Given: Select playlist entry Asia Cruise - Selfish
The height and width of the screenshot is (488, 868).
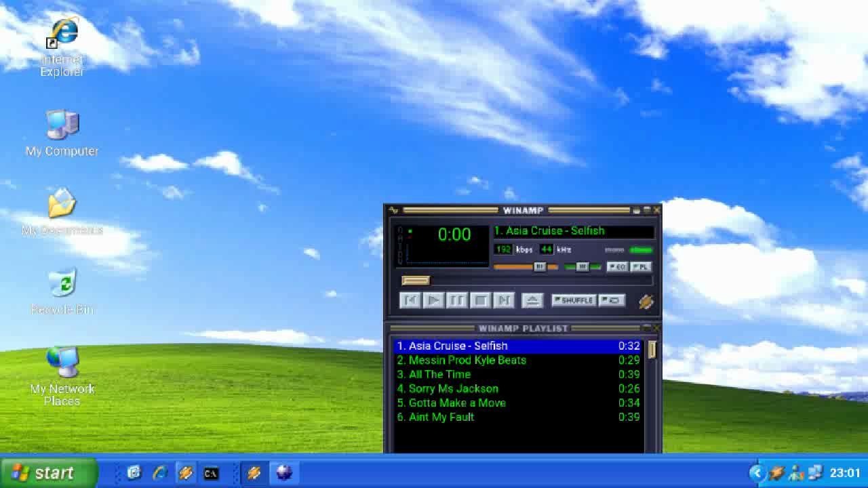Looking at the screenshot, I should pyautogui.click(x=518, y=346).
